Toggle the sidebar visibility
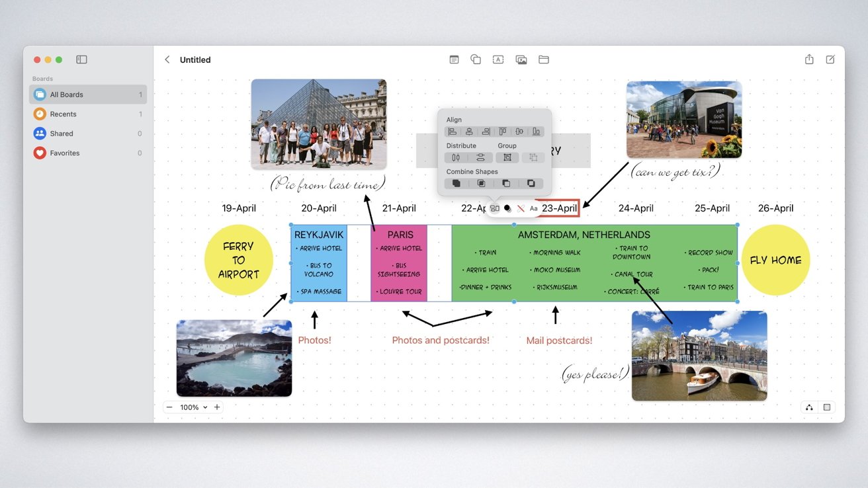The width and height of the screenshot is (868, 488). point(81,60)
